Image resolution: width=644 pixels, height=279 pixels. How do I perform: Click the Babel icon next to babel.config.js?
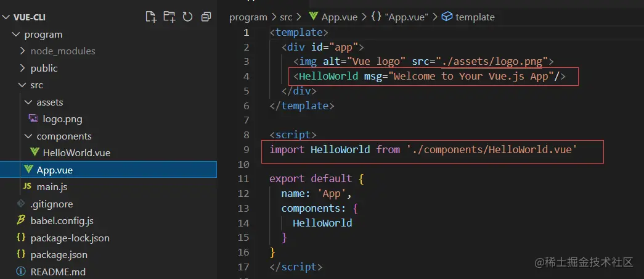point(21,220)
